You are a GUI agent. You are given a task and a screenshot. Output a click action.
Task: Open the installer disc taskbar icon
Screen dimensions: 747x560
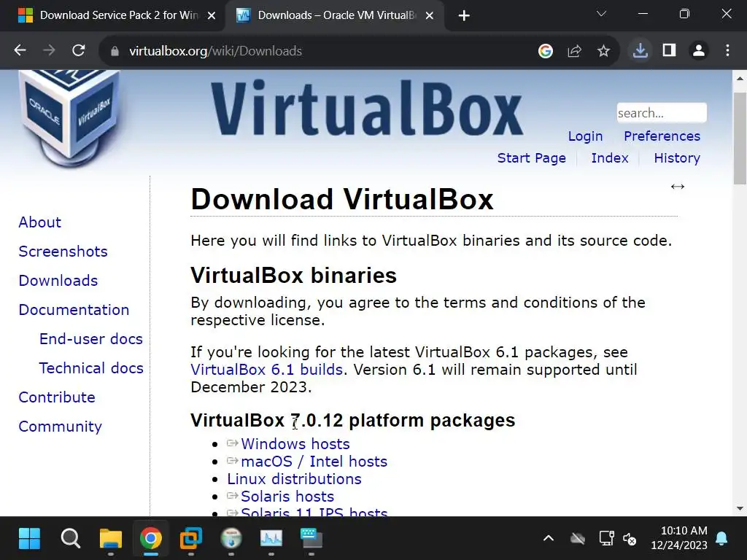231,539
